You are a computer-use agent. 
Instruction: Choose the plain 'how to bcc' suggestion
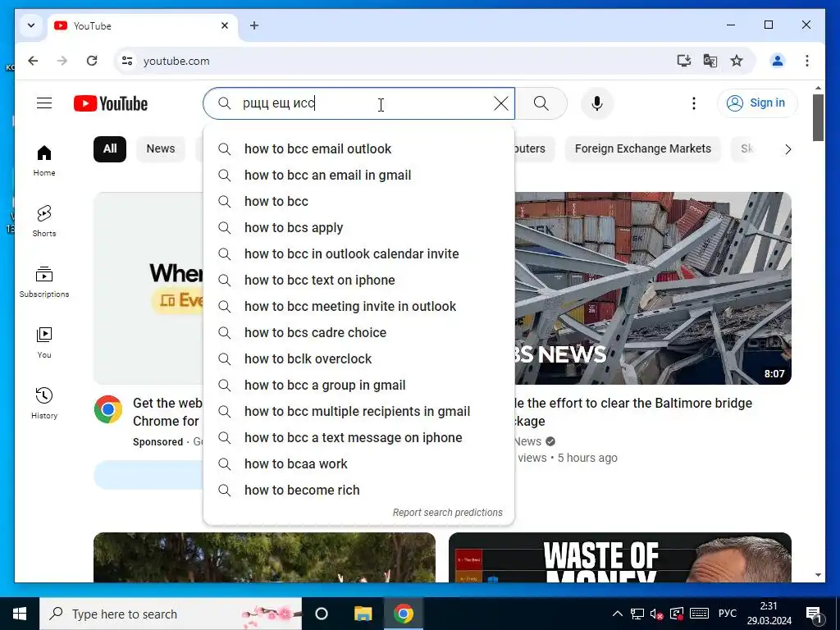(x=359, y=202)
